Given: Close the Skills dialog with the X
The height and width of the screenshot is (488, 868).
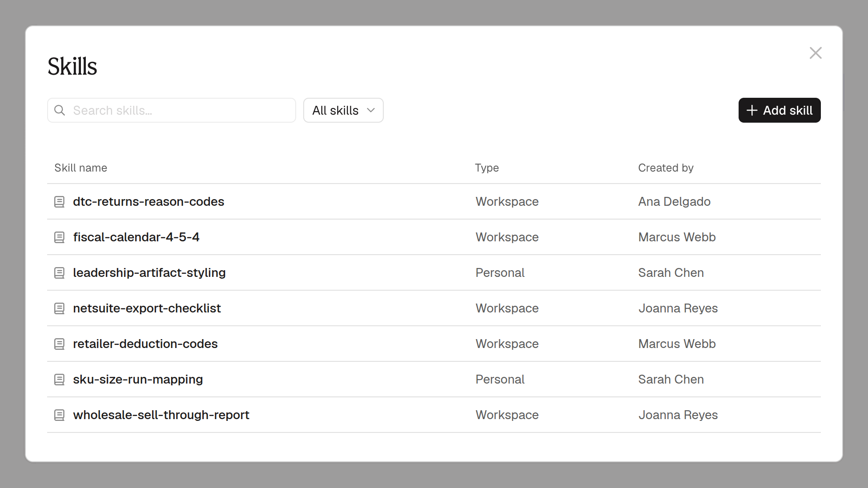Looking at the screenshot, I should click(816, 53).
